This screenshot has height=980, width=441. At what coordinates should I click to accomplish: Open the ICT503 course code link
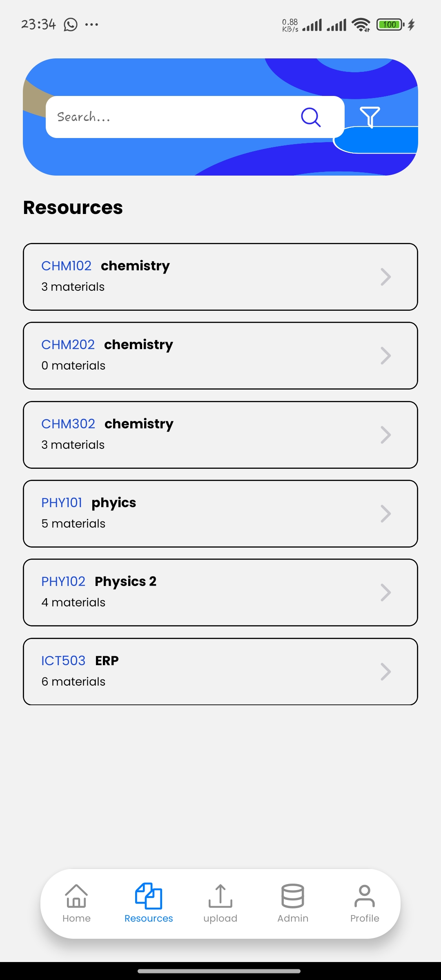(x=63, y=661)
